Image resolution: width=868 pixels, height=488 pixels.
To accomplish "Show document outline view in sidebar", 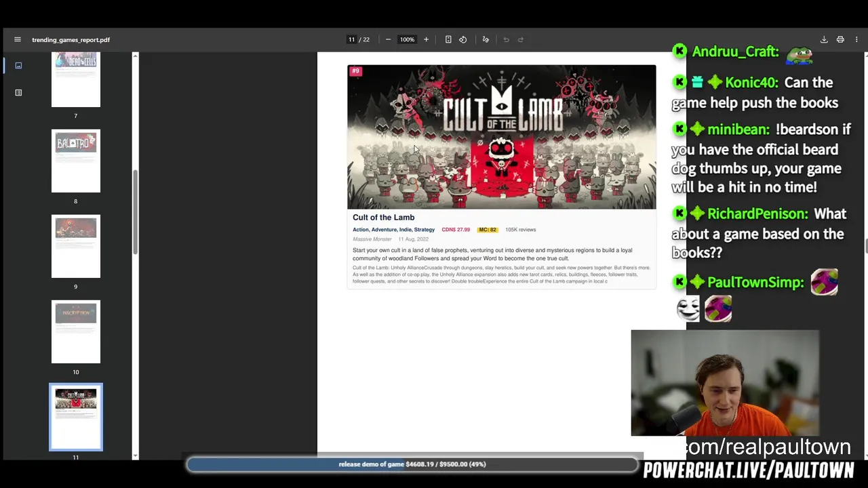I will click(x=18, y=92).
